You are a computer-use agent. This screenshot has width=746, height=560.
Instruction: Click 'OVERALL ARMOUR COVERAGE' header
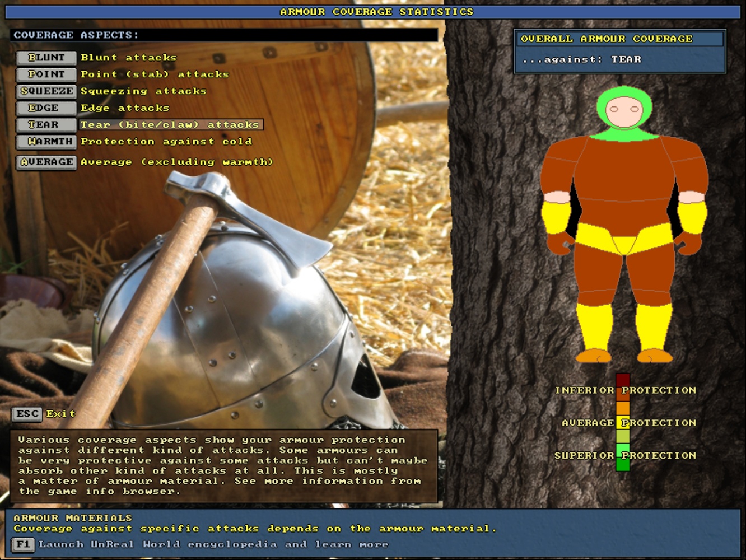click(607, 39)
